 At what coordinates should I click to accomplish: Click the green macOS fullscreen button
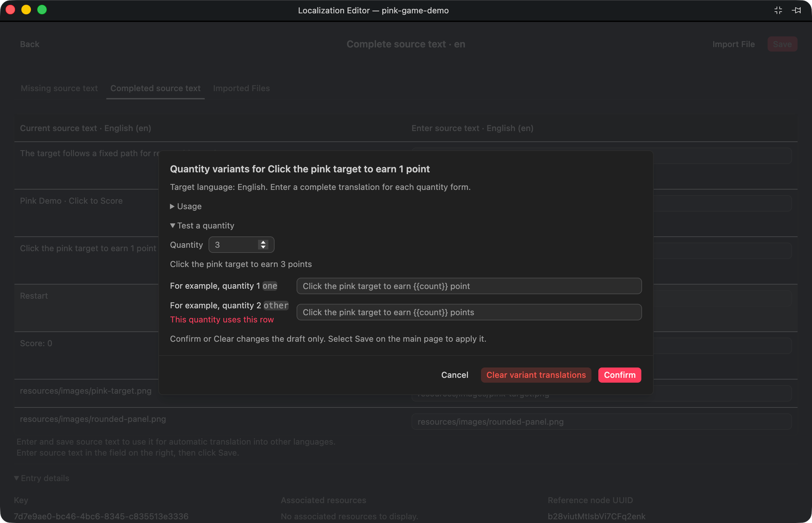(x=42, y=10)
